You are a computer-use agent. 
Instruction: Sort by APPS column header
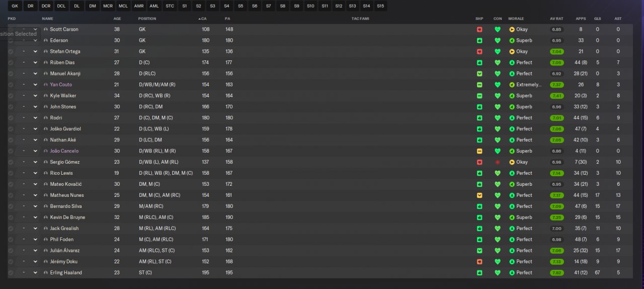point(580,19)
